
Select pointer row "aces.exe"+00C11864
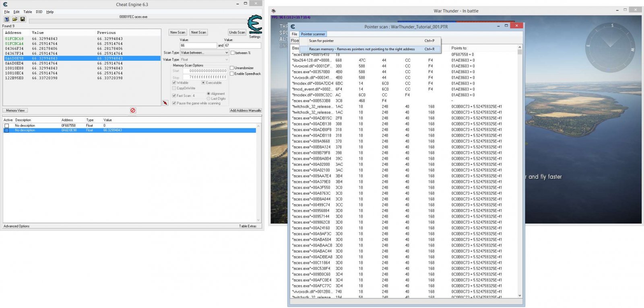(404, 263)
